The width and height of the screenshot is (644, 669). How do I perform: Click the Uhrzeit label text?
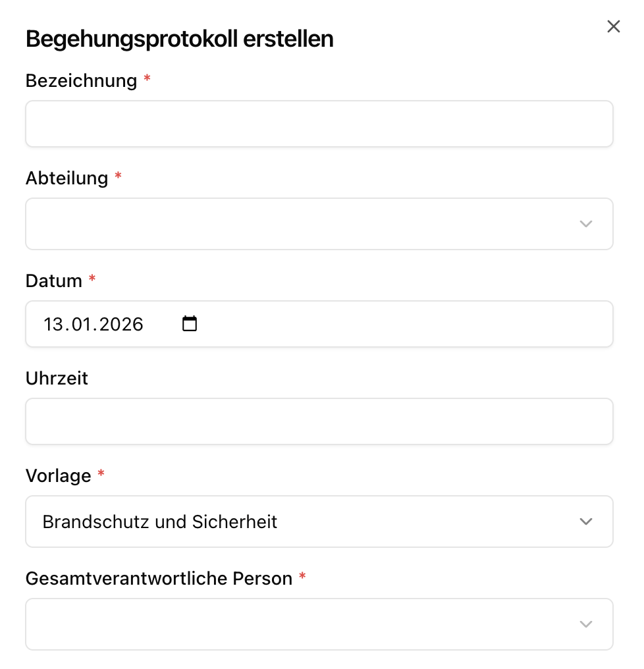pos(57,378)
